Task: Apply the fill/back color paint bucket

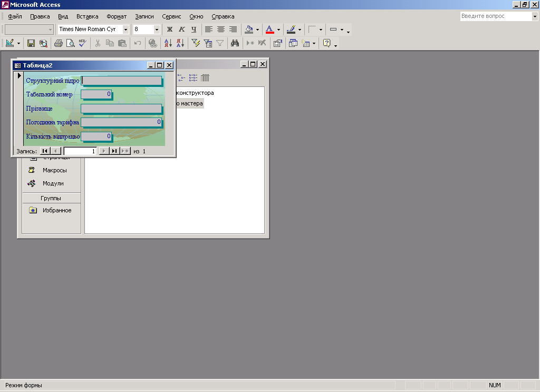Action: pos(249,30)
